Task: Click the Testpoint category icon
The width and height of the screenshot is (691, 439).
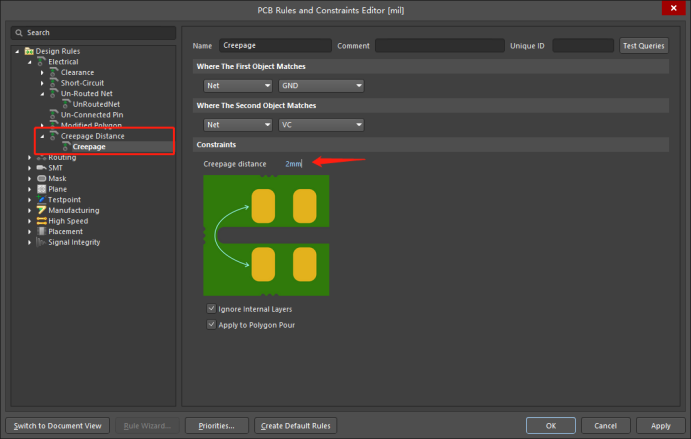Action: (x=41, y=200)
